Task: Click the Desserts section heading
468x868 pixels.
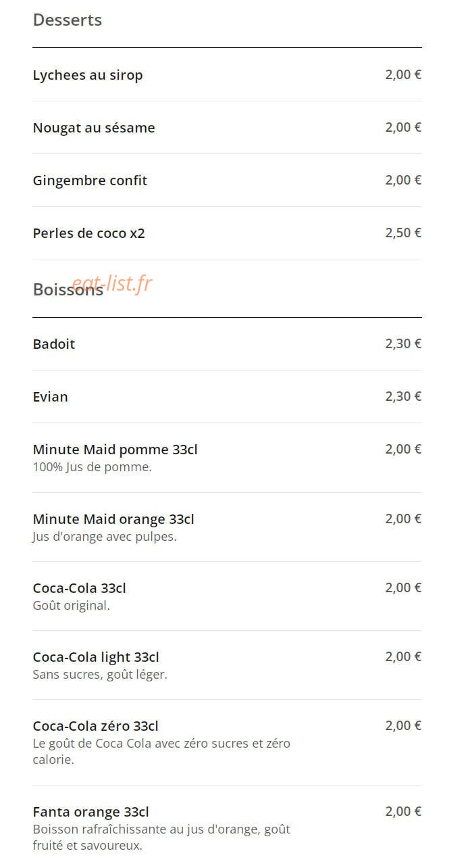Action: pos(68,20)
